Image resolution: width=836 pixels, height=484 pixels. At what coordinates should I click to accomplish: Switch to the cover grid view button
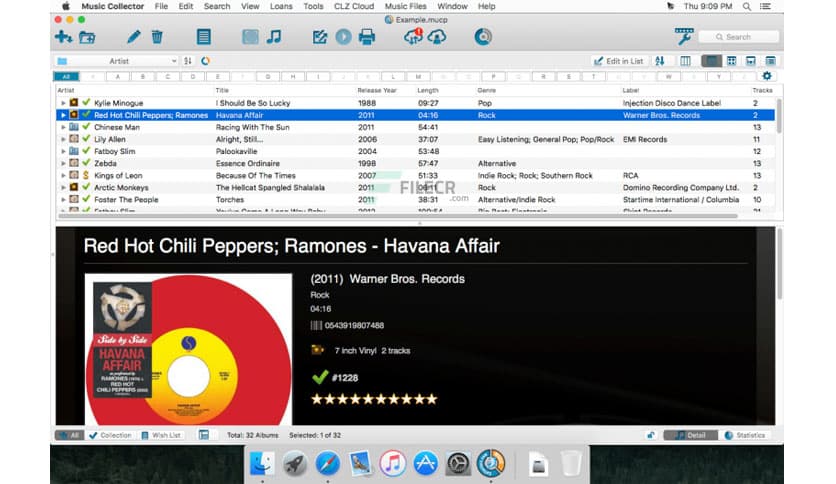[x=732, y=61]
